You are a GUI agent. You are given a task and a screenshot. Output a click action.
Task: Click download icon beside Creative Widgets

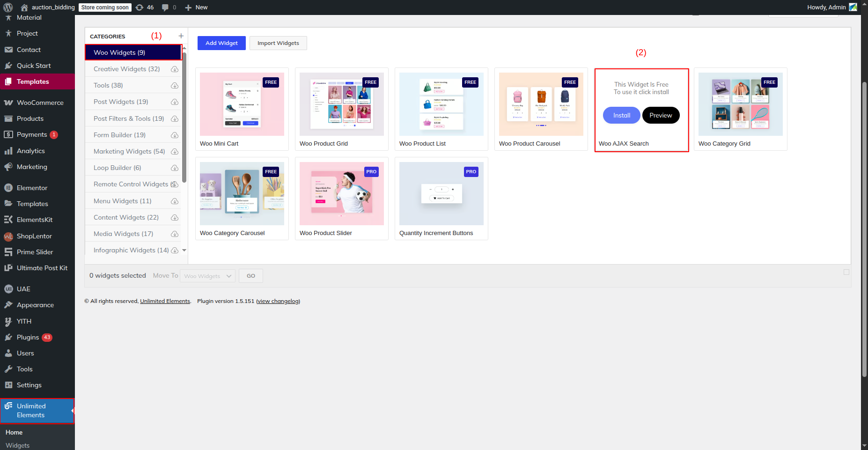175,69
